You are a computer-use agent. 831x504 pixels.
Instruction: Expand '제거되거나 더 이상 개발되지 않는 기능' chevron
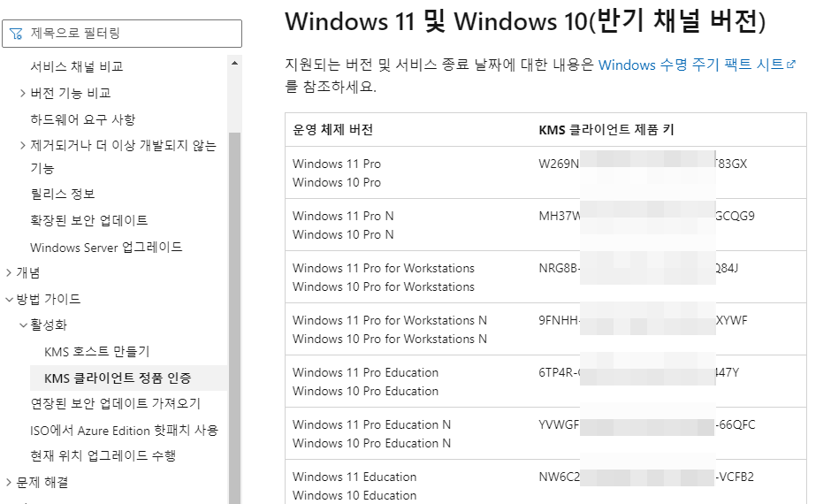23,145
